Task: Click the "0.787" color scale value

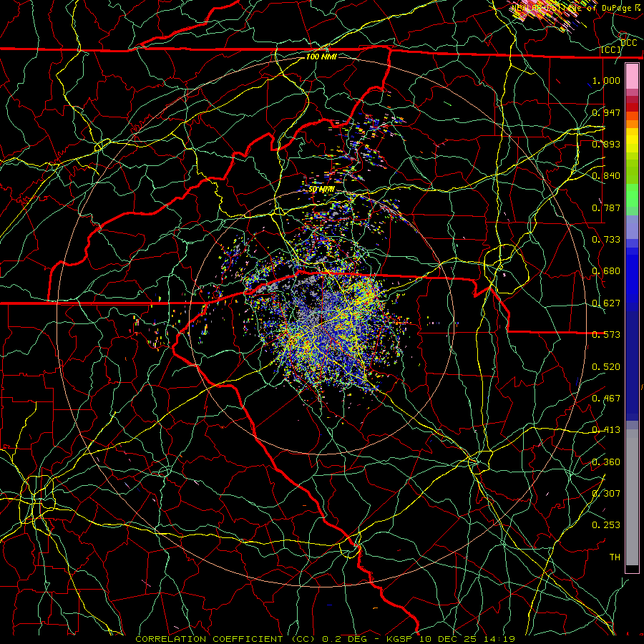Action: [606, 208]
